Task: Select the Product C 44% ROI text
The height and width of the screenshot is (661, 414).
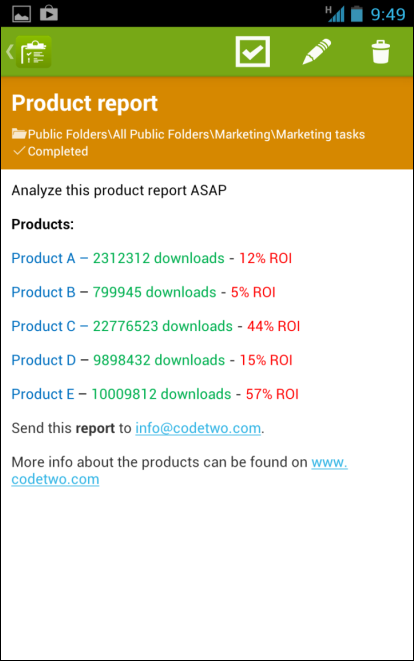Action: 274,326
